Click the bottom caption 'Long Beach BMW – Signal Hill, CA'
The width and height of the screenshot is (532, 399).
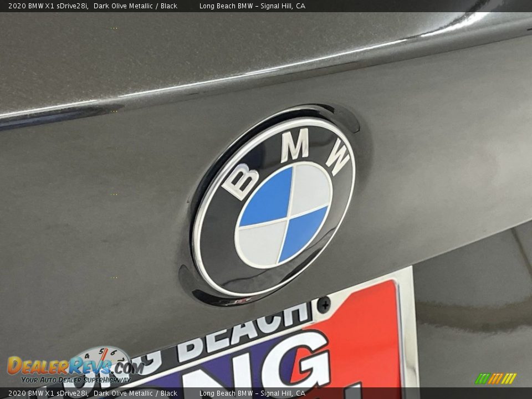(252, 393)
